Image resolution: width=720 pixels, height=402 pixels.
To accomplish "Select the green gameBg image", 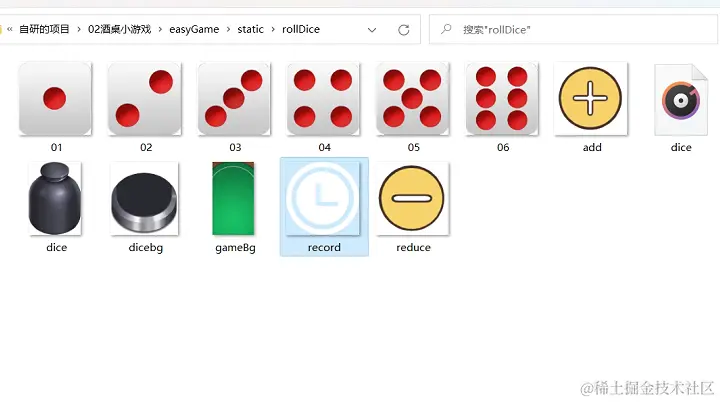I will 233,198.
